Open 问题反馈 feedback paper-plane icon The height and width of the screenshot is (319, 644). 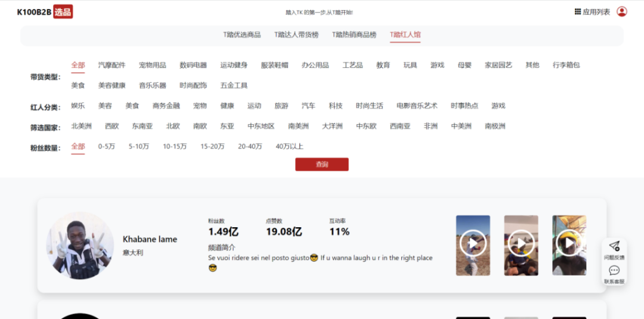click(614, 246)
